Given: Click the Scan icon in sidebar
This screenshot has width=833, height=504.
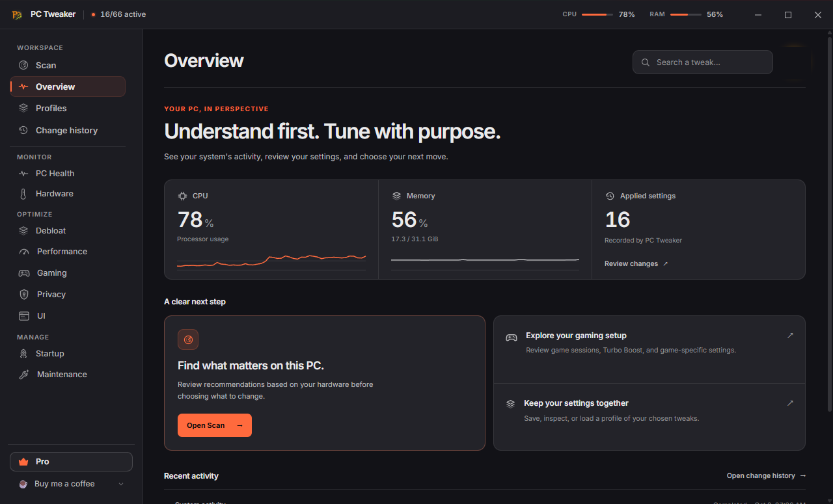Looking at the screenshot, I should click(x=23, y=65).
